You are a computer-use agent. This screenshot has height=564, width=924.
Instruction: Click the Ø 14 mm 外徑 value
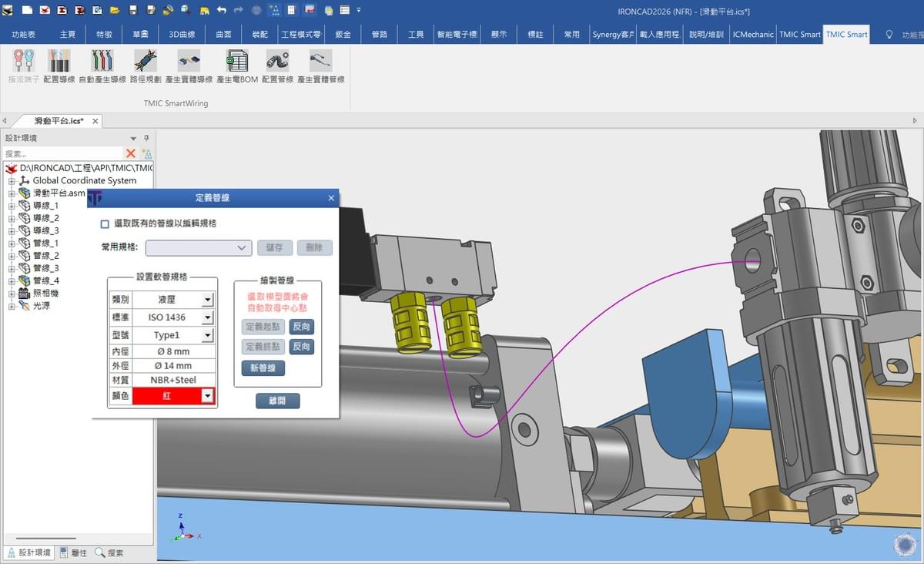coord(173,365)
